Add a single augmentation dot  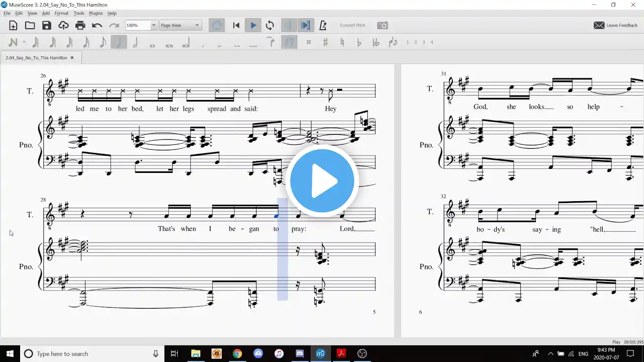pyautogui.click(x=203, y=46)
